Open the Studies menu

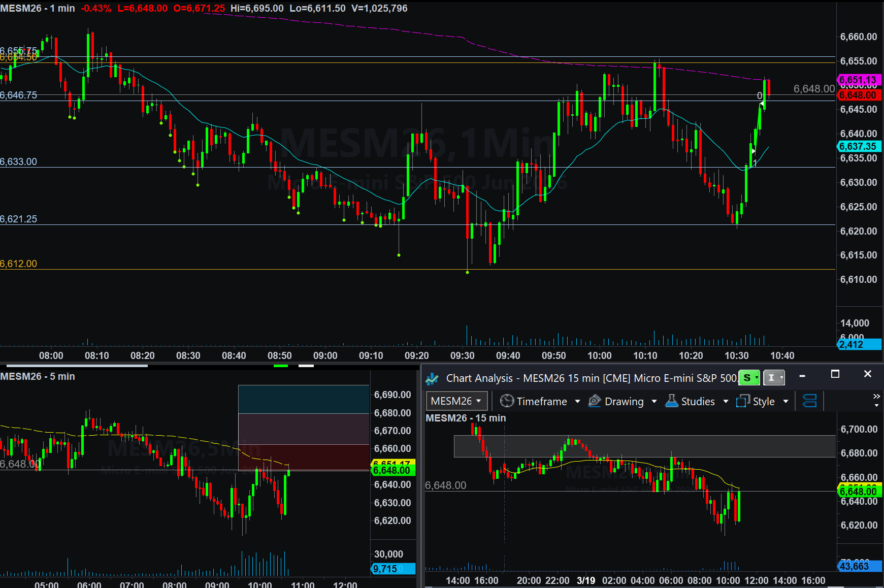point(698,401)
